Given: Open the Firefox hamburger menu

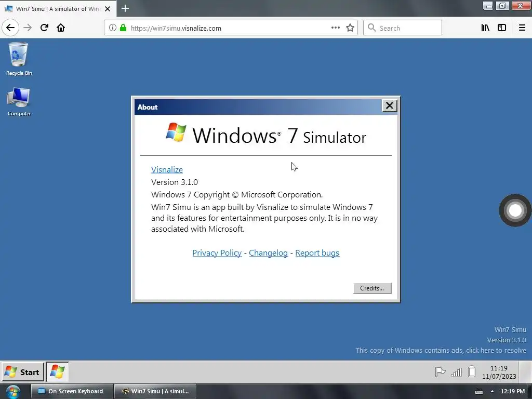Looking at the screenshot, I should pos(522,28).
